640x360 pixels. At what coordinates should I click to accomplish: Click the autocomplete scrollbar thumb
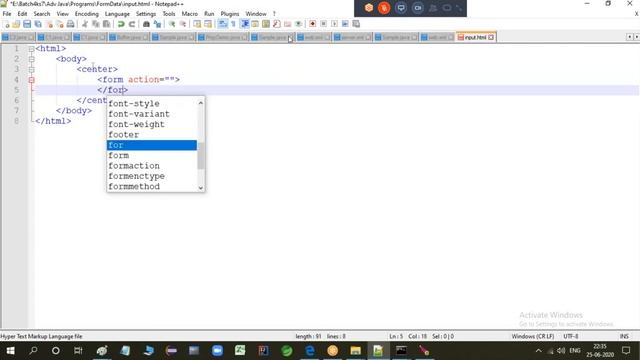200,156
